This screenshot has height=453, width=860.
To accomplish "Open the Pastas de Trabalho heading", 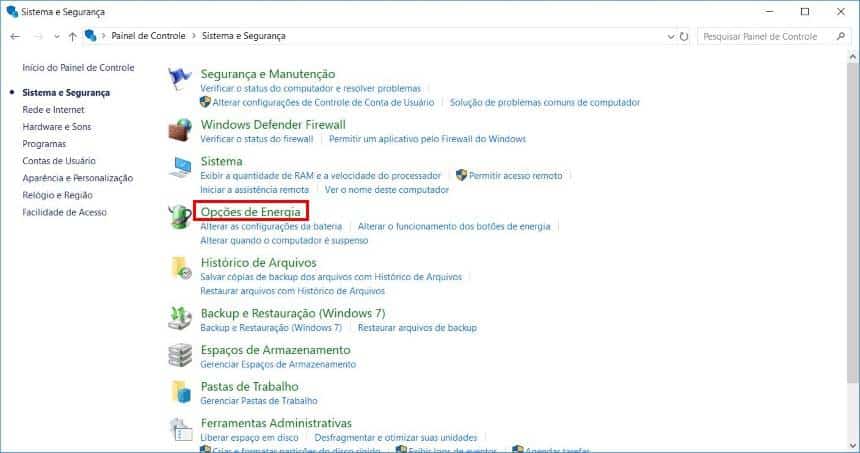I will click(250, 387).
